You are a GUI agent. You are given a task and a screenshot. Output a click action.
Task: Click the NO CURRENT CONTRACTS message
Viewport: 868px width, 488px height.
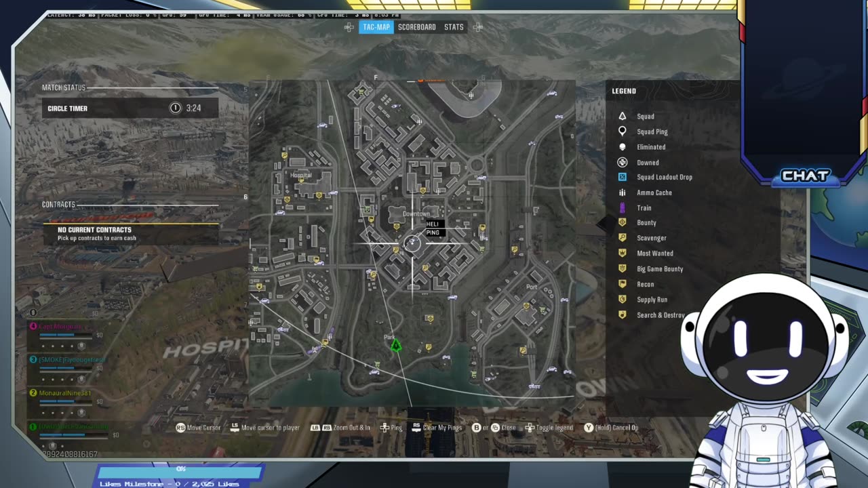pos(94,230)
